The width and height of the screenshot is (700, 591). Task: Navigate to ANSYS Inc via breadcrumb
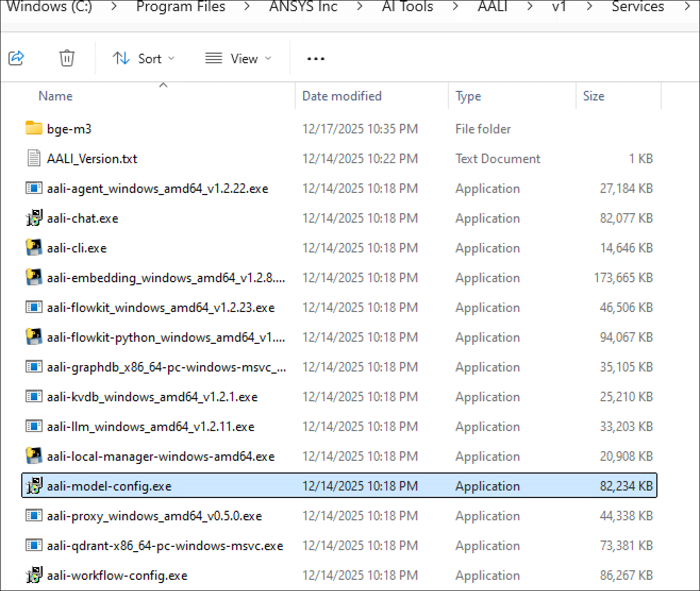303,7
